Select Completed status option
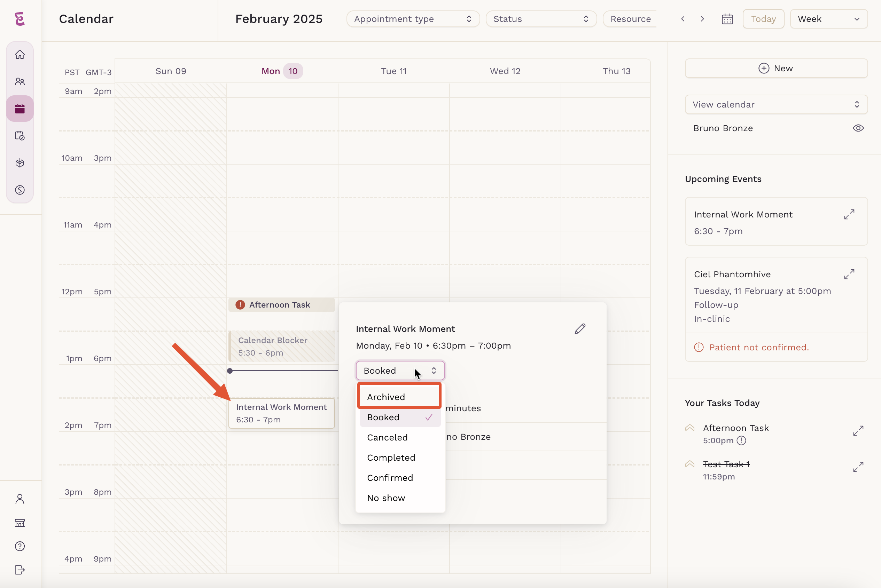This screenshot has height=588, width=881. tap(400, 458)
